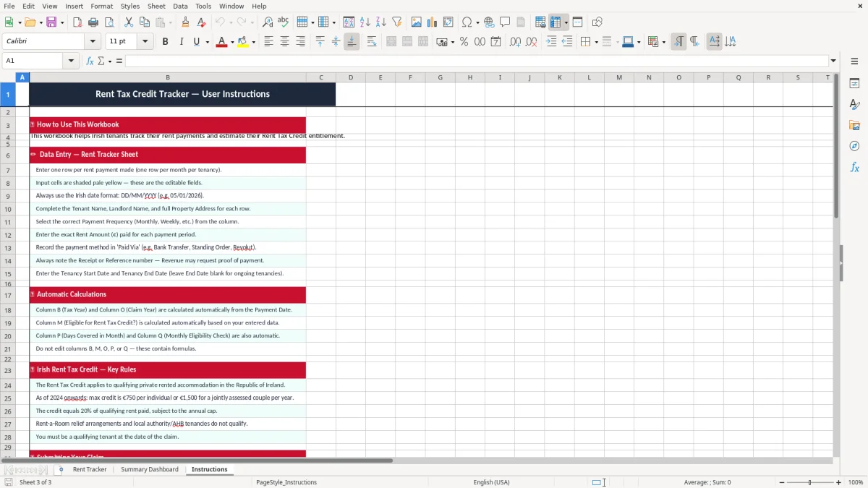This screenshot has height=488, width=868.
Task: Insert an image
Action: point(417,22)
